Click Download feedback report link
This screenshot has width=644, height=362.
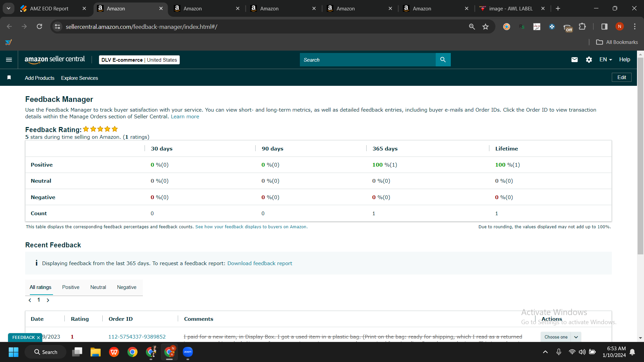(x=260, y=263)
